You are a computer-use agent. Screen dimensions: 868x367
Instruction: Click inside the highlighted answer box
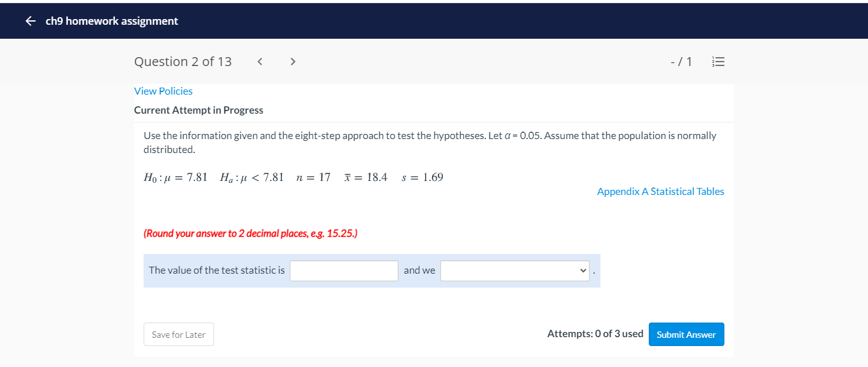pos(343,270)
